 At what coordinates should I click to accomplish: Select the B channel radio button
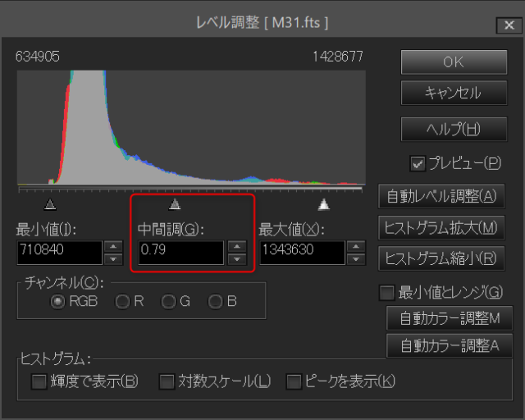pyautogui.click(x=215, y=302)
